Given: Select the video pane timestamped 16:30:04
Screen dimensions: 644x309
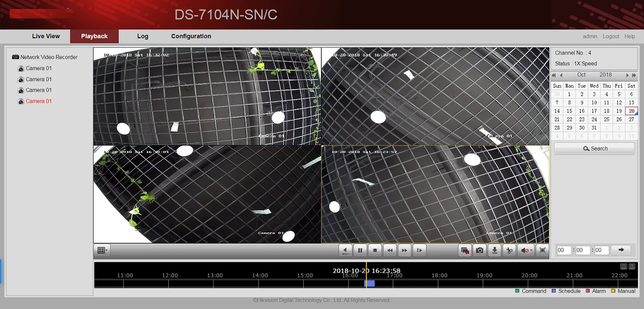Looking at the screenshot, I should [207, 194].
